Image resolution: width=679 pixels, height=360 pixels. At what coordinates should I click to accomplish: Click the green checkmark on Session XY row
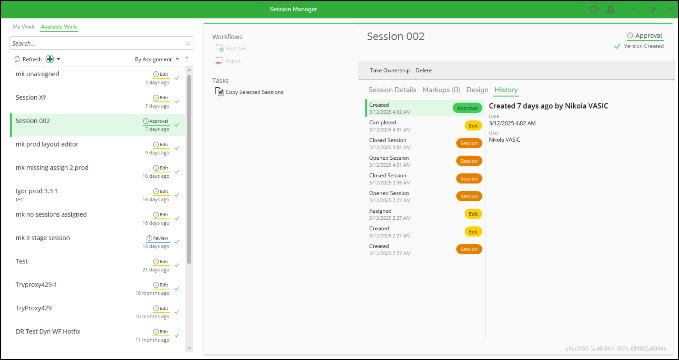pyautogui.click(x=177, y=102)
